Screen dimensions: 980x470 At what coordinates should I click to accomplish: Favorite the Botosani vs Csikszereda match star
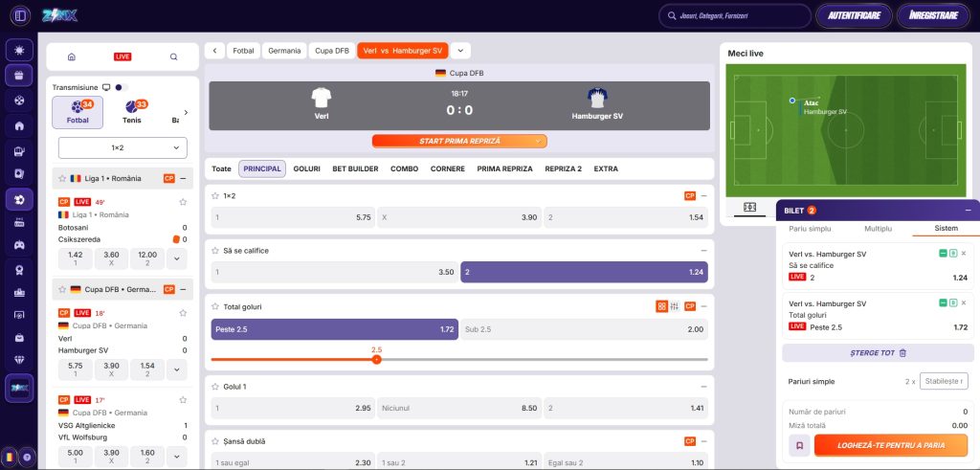click(183, 202)
